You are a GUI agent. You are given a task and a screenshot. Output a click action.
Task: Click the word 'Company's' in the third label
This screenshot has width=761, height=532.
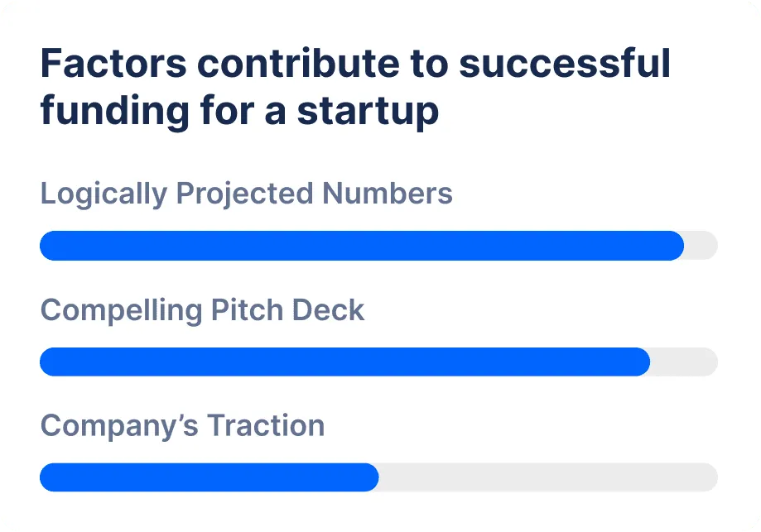click(119, 426)
